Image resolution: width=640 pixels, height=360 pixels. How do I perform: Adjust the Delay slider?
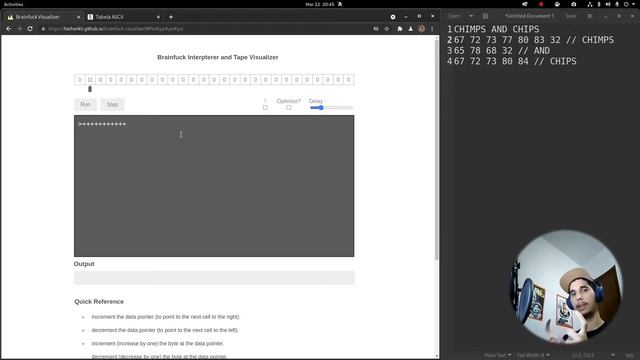point(331,108)
